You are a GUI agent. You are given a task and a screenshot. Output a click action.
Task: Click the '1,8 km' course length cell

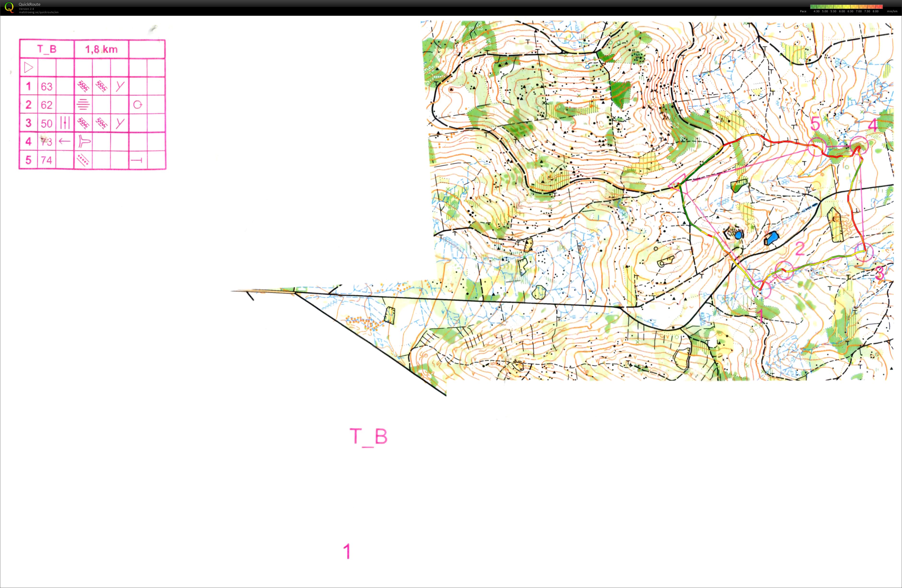pos(101,49)
